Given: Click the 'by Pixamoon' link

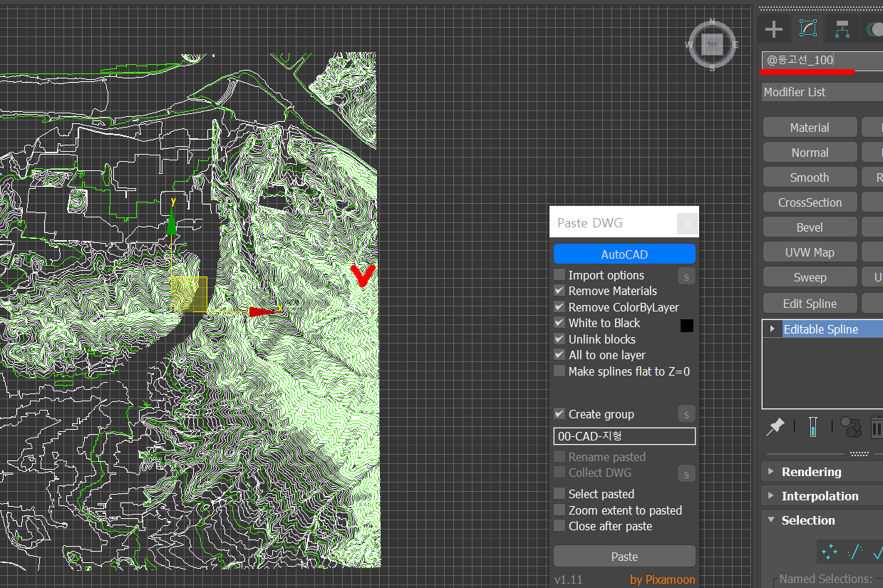Looking at the screenshot, I should pos(662,579).
